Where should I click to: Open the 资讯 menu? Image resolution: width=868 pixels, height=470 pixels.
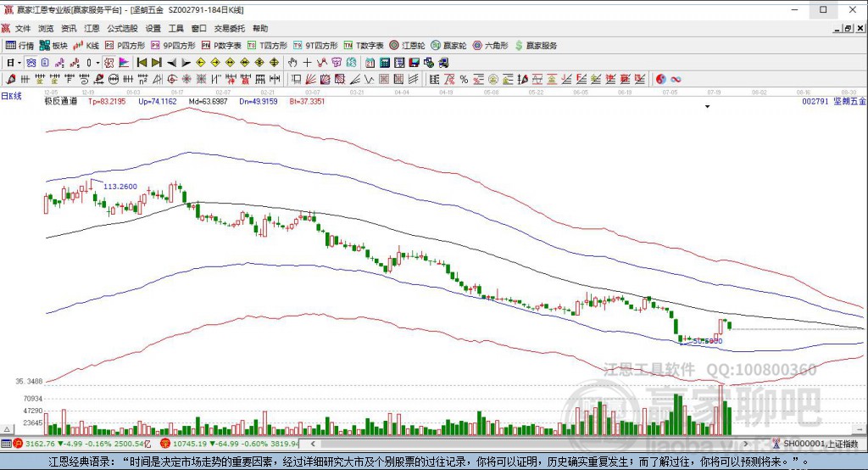(69, 28)
